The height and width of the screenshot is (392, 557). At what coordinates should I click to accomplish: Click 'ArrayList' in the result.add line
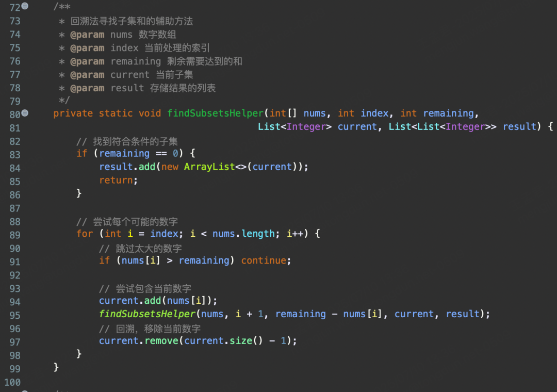209,167
